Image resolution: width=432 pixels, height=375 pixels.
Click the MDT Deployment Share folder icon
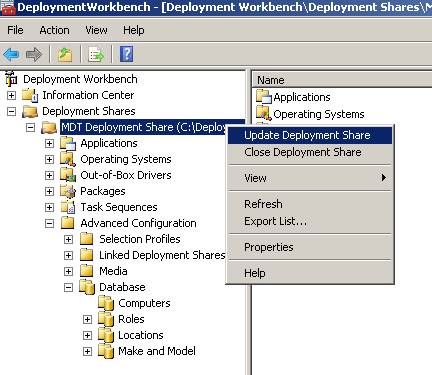[49, 127]
